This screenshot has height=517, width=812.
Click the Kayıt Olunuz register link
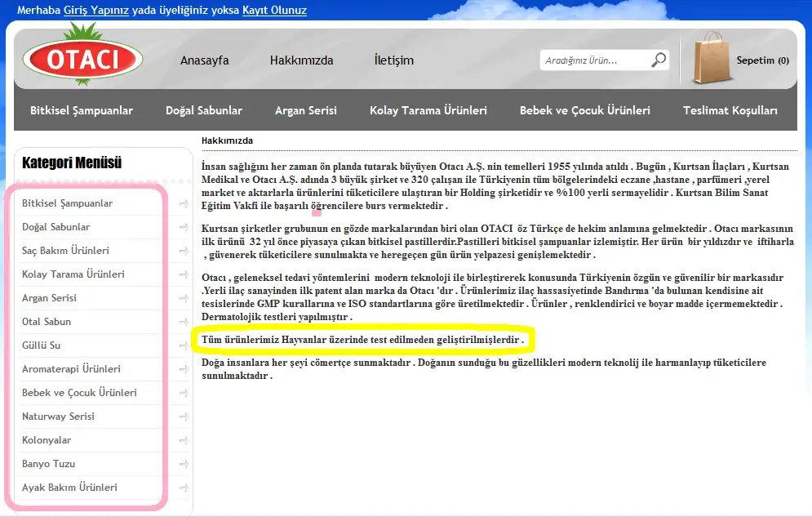click(274, 11)
